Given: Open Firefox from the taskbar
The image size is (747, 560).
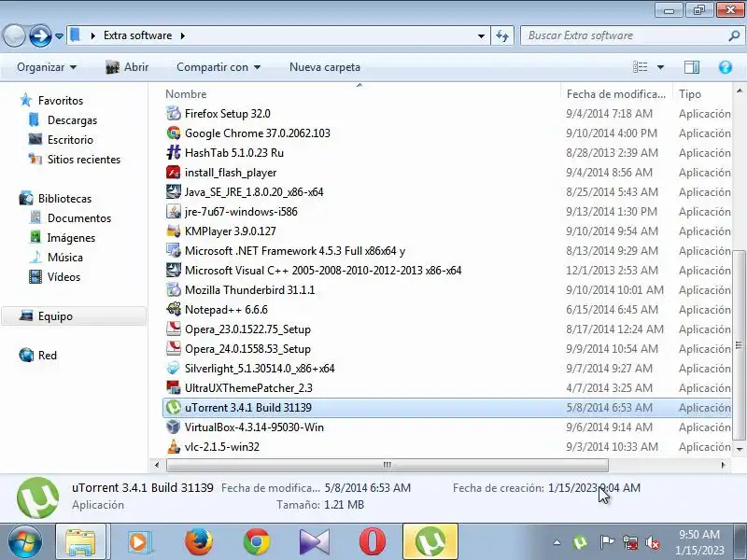Looking at the screenshot, I should click(199, 541).
